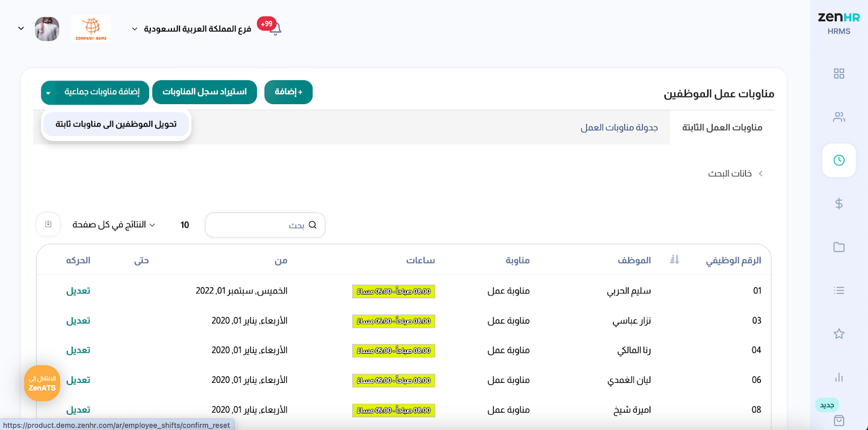Image resolution: width=868 pixels, height=430 pixels.
Task: Switch to جدولة مناوبات العمل tab
Action: point(619,127)
